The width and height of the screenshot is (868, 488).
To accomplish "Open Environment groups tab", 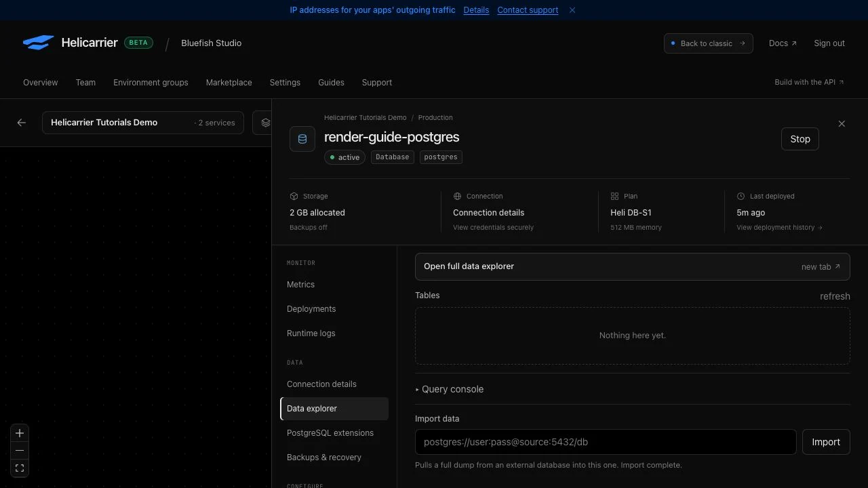I will (x=151, y=83).
